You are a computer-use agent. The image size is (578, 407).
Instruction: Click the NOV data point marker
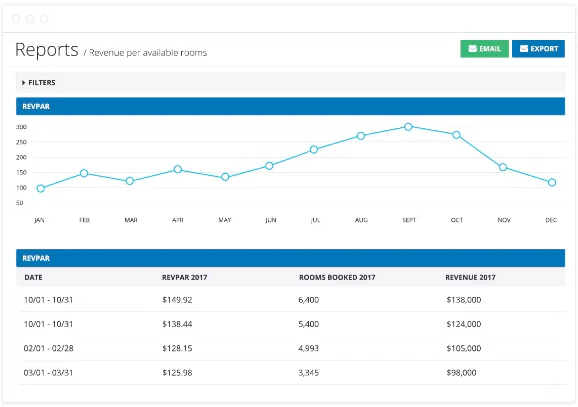pos(503,167)
